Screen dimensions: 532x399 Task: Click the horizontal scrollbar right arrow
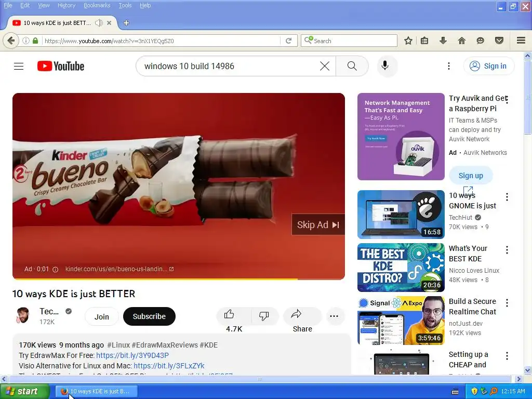pyautogui.click(x=518, y=379)
